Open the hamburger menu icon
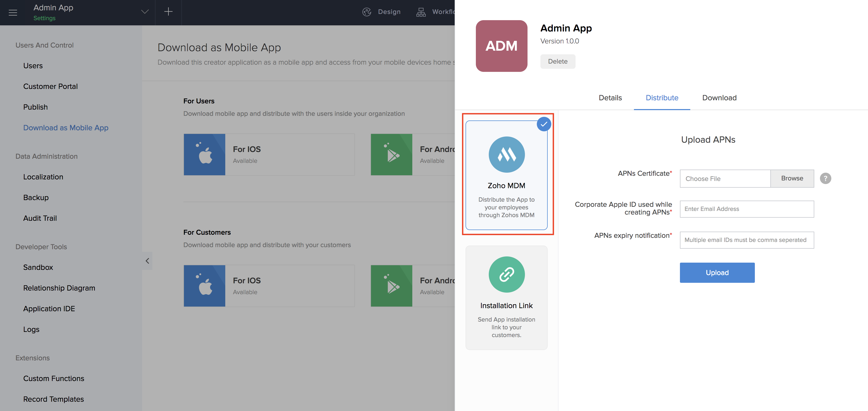The image size is (868, 411). [13, 12]
